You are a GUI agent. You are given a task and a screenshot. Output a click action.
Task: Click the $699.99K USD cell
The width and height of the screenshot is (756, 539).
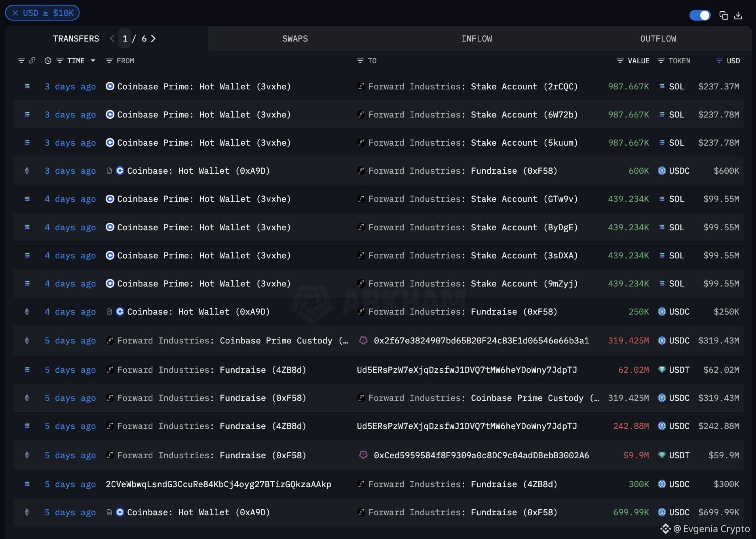pyautogui.click(x=719, y=512)
